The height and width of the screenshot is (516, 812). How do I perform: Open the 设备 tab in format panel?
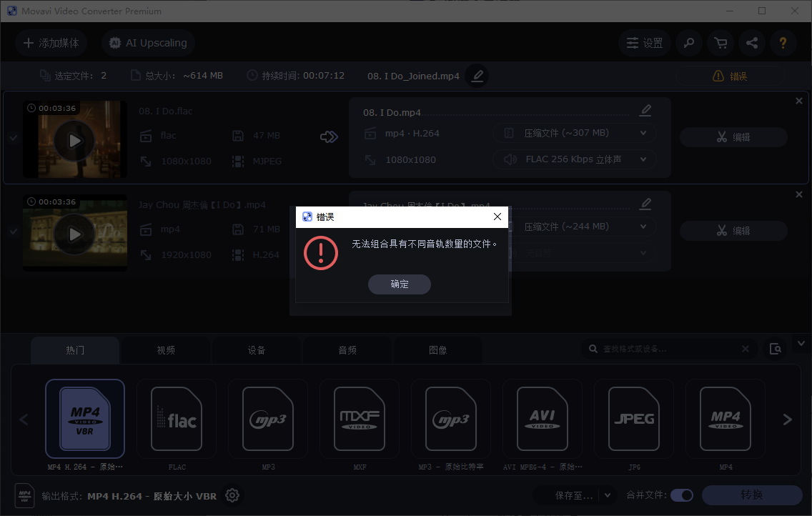pos(256,350)
